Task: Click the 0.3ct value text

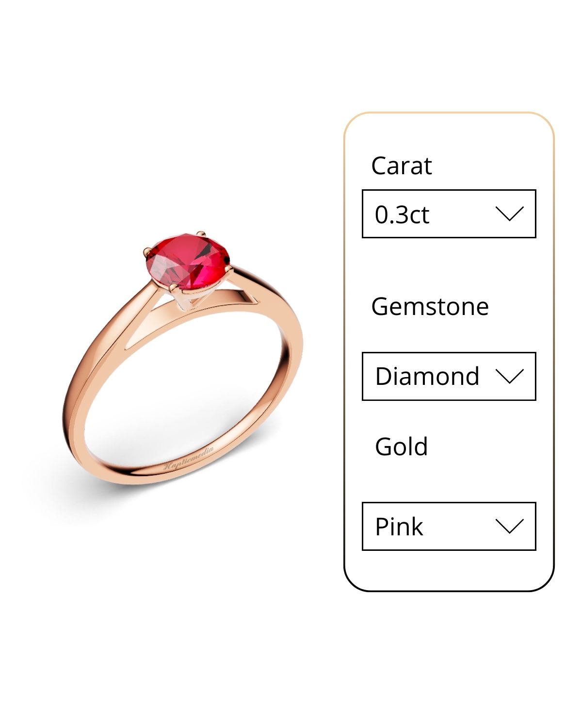Action: pos(402,215)
